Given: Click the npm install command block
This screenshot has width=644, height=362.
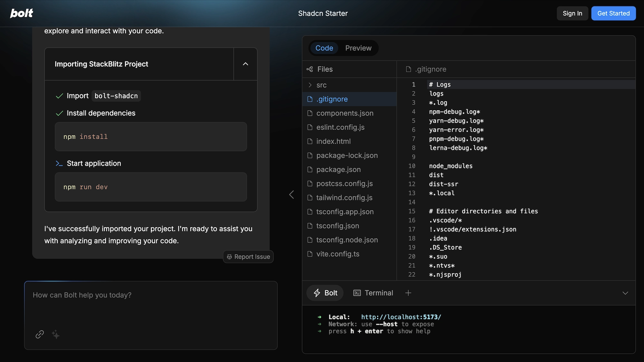Looking at the screenshot, I should pyautogui.click(x=151, y=137).
